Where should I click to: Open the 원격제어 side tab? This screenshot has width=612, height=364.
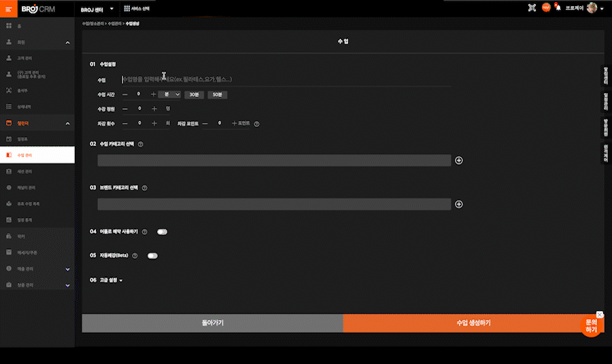click(x=606, y=153)
